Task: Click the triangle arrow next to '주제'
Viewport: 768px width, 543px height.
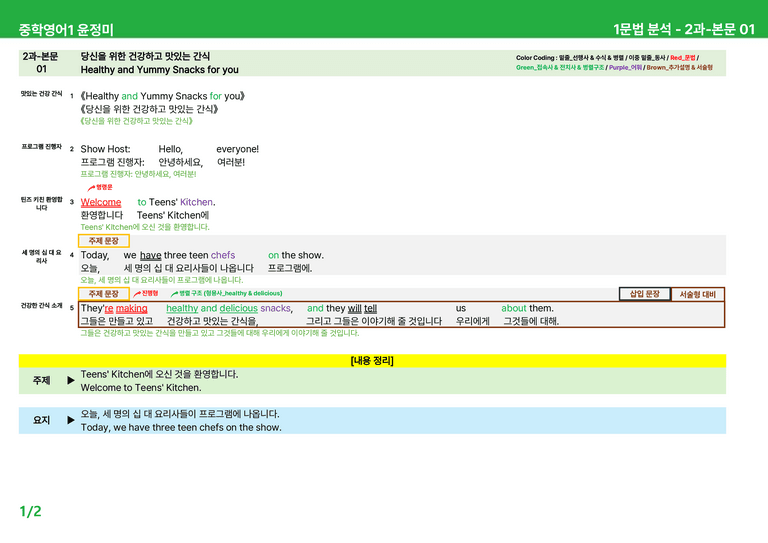Action: click(71, 380)
